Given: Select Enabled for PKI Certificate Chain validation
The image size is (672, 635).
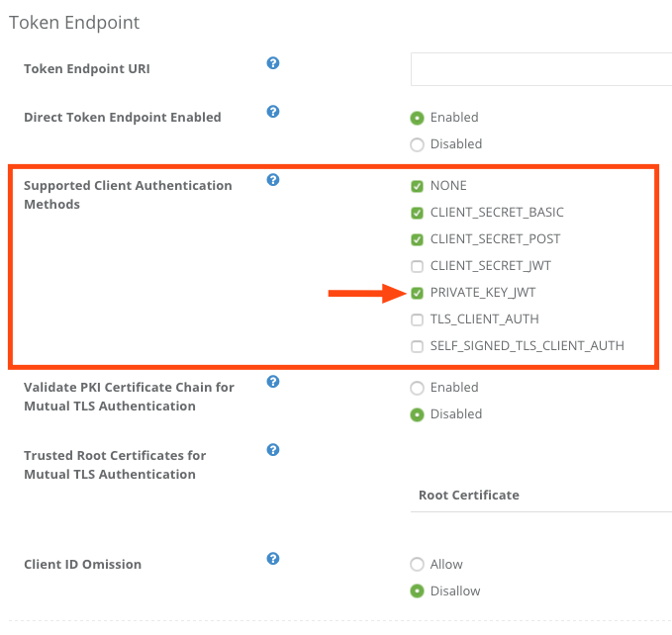Looking at the screenshot, I should click(x=417, y=388).
